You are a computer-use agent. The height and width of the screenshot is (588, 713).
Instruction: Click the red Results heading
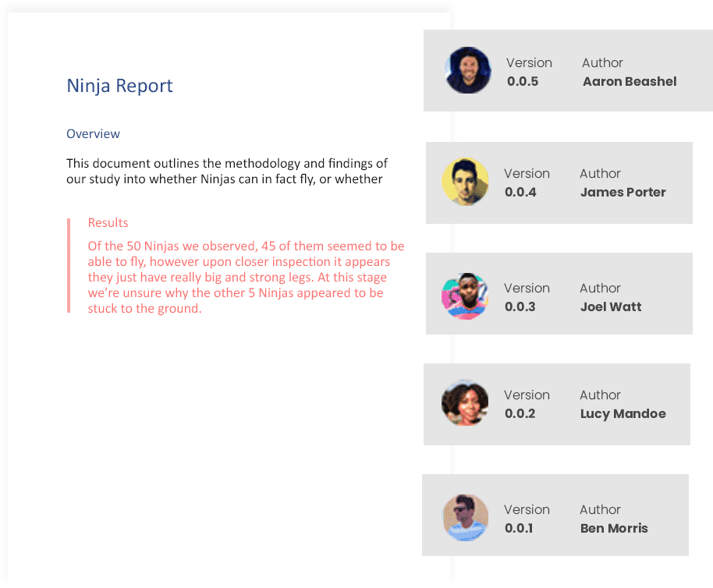108,223
